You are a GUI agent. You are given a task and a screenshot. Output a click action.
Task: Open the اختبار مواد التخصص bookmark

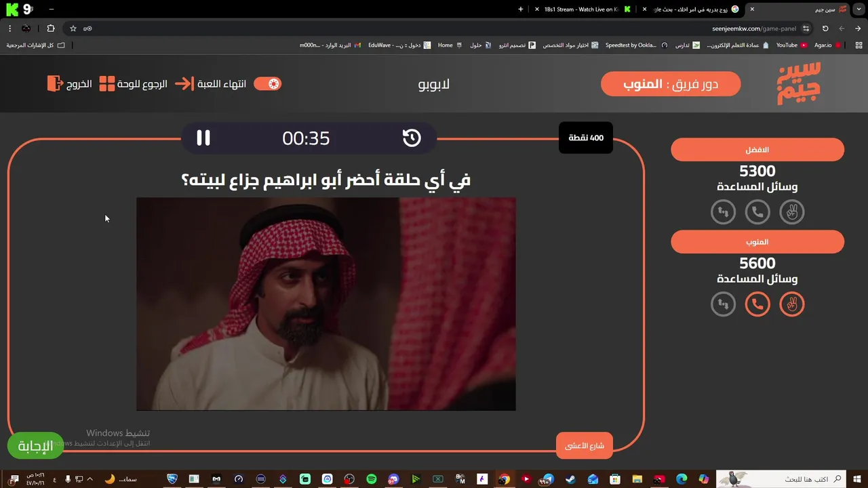(x=570, y=45)
